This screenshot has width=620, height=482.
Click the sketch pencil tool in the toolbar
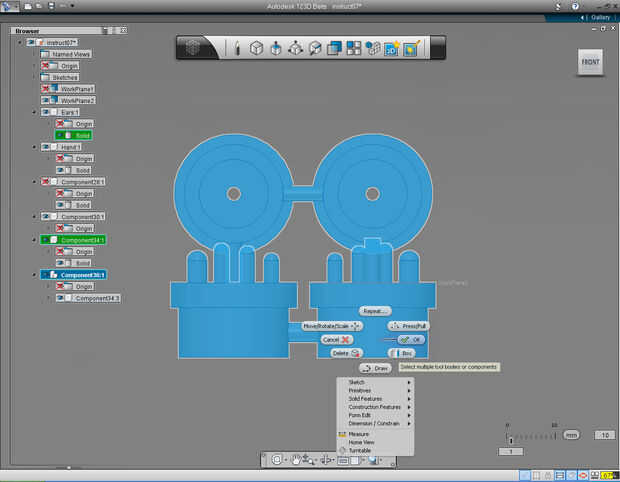[237, 48]
